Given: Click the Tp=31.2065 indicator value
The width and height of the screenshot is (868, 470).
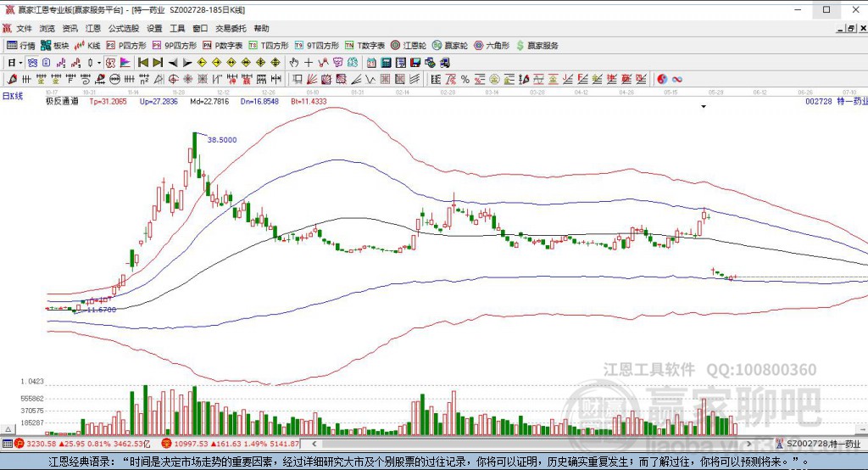Looking at the screenshot, I should [108, 102].
